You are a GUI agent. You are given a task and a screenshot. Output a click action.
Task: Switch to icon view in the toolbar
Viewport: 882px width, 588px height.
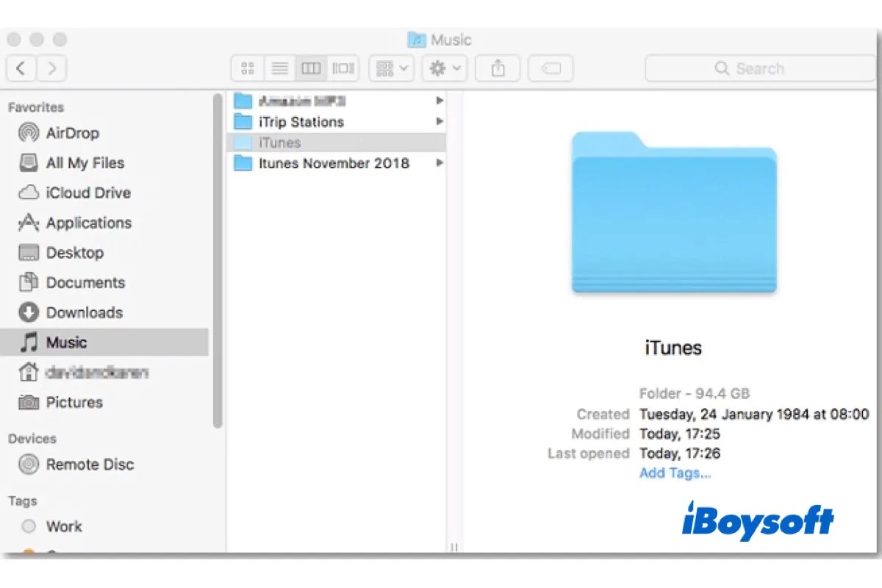click(x=247, y=68)
